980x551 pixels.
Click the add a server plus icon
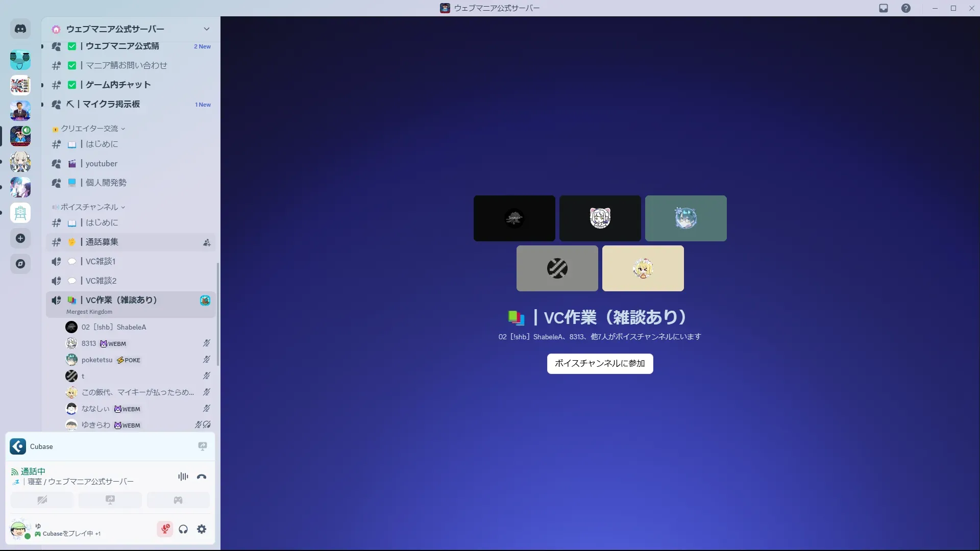(x=20, y=238)
